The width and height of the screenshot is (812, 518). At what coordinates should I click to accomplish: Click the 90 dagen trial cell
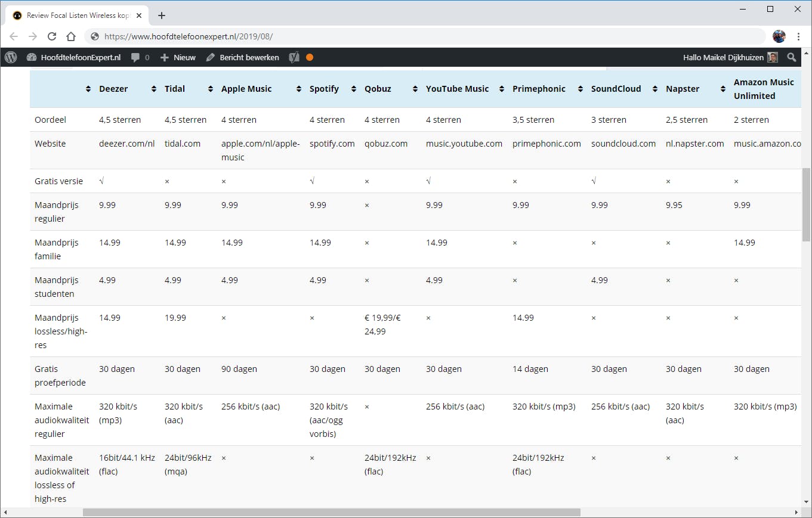[239, 369]
